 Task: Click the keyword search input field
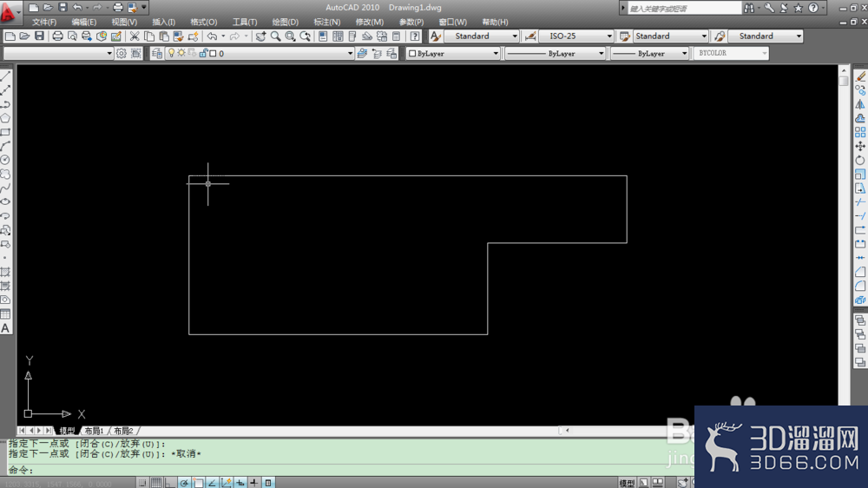(684, 9)
